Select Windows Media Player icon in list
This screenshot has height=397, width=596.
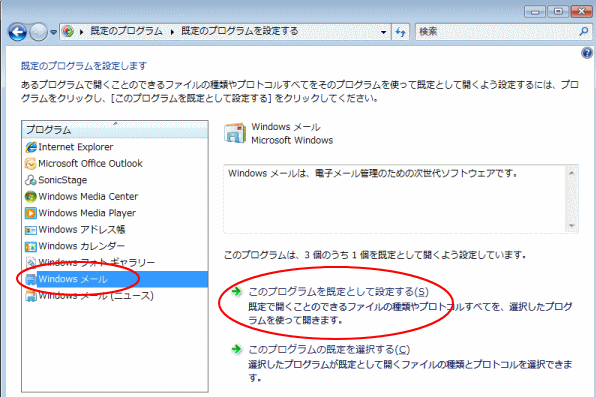[30, 213]
